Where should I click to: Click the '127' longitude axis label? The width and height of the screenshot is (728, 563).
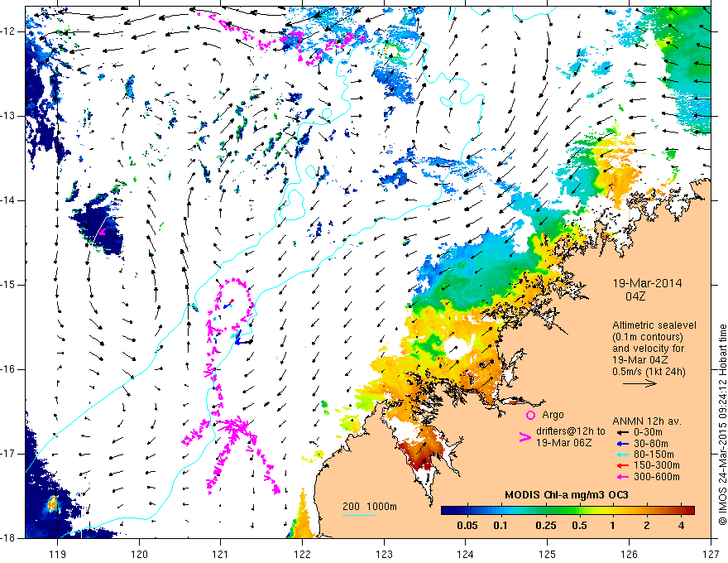(711, 554)
